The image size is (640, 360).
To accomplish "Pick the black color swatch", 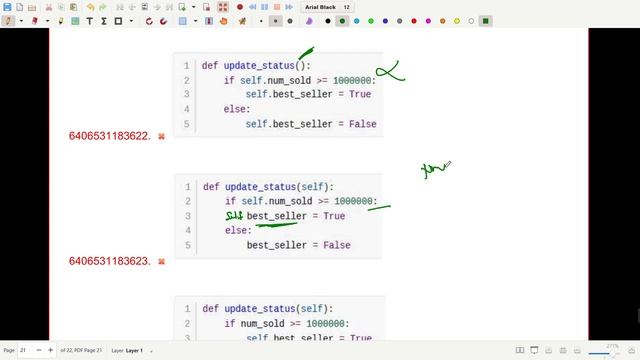I will (328, 21).
